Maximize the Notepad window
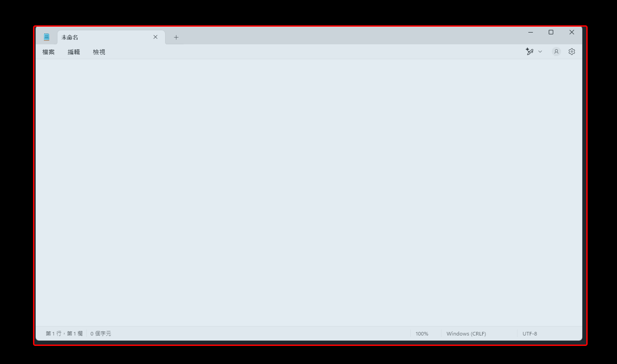This screenshot has width=617, height=364. 551,32
